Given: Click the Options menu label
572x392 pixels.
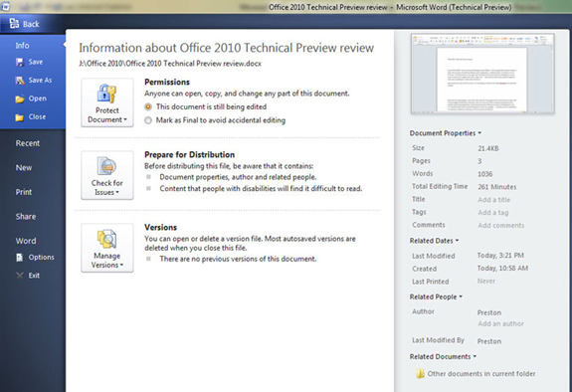Looking at the screenshot, I should (41, 258).
